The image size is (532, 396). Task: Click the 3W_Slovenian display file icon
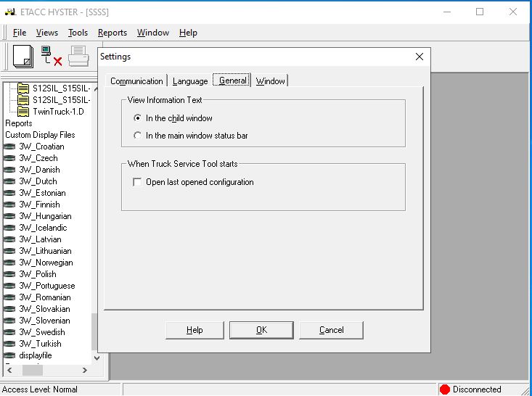(x=9, y=321)
